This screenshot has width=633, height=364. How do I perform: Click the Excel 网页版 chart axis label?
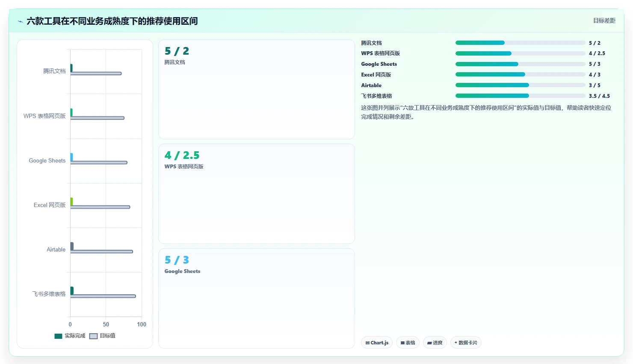tap(50, 205)
